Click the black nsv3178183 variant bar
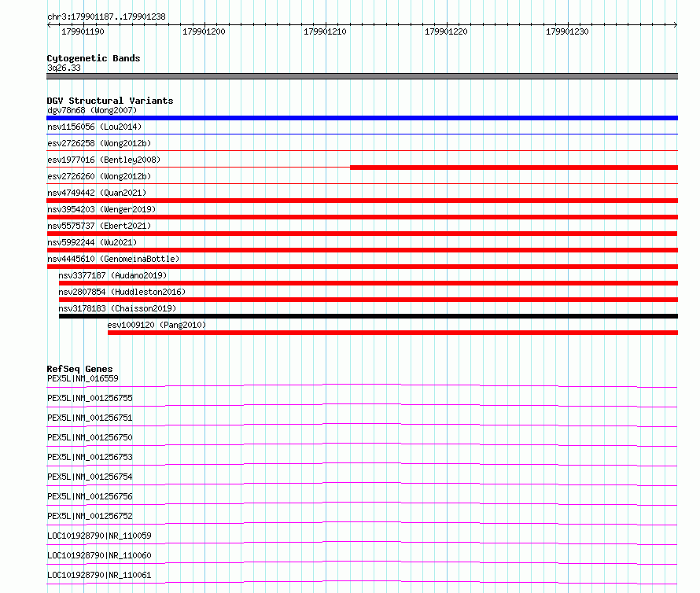The height and width of the screenshot is (593, 700). 368,316
